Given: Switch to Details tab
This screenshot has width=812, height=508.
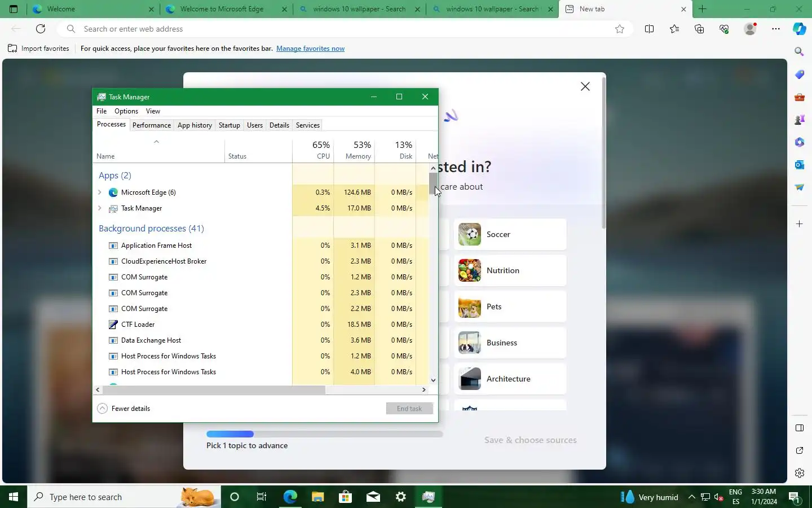Looking at the screenshot, I should [279, 125].
